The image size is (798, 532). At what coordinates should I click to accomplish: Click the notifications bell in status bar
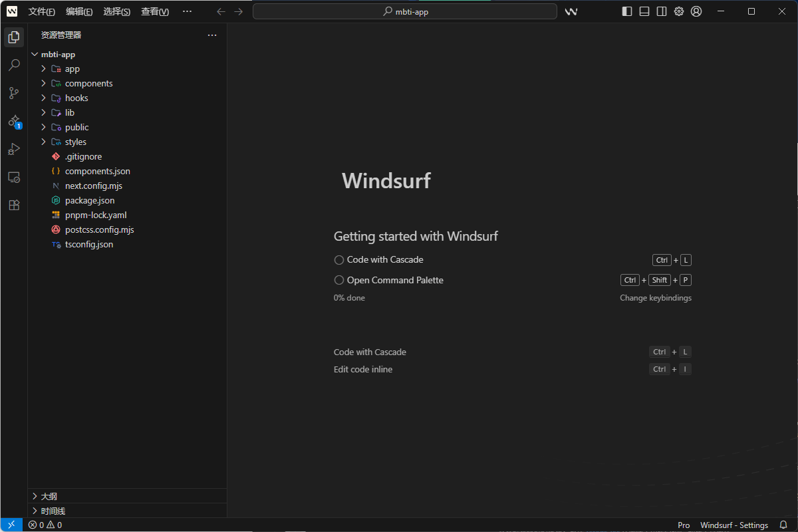coord(783,525)
